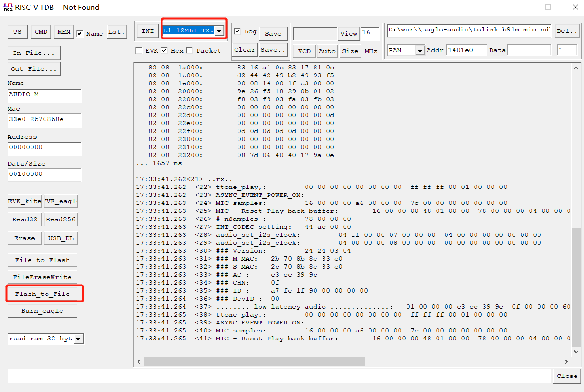Click the EVK_eagle tab button
The width and height of the screenshot is (584, 392).
(61, 201)
